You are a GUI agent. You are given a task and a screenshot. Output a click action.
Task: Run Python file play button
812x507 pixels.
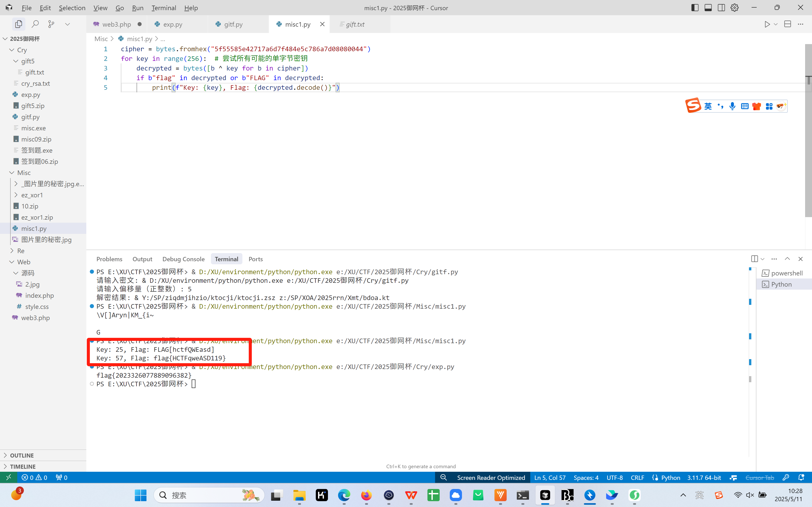click(x=767, y=24)
